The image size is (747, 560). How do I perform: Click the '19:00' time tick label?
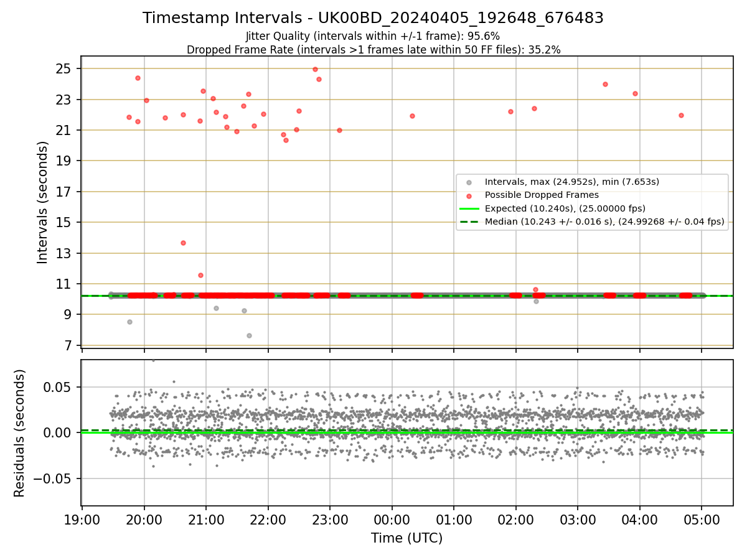[82, 520]
